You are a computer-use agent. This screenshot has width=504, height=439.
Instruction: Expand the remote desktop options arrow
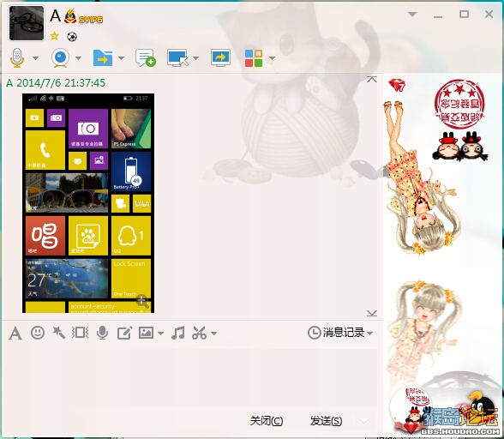coord(195,58)
